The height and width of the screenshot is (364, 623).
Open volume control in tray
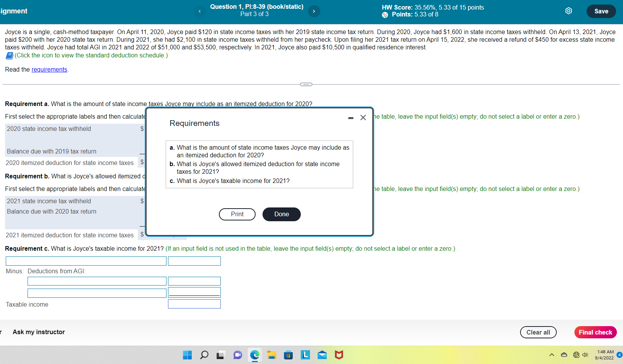(x=585, y=355)
